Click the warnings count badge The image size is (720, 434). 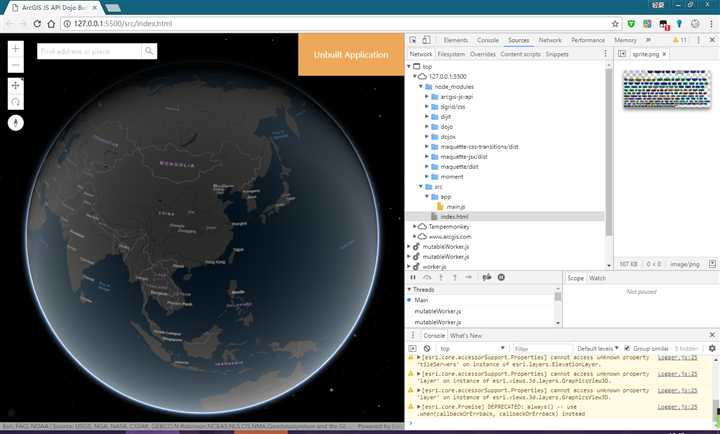click(680, 40)
